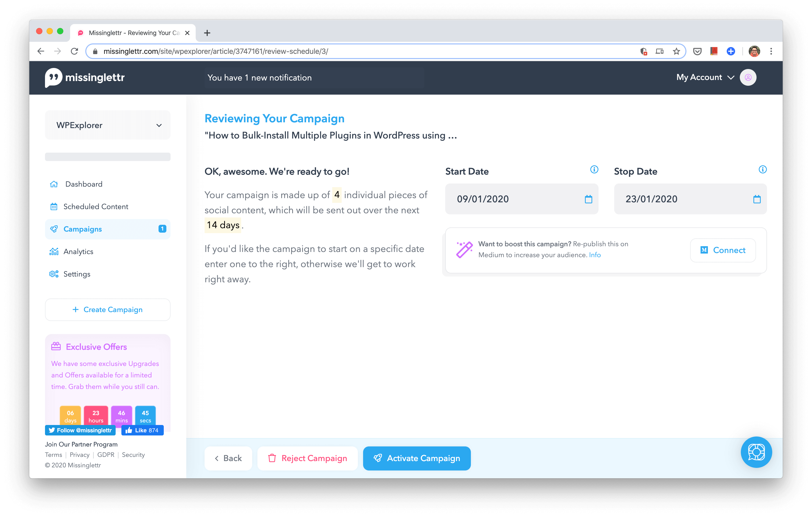Expand the My Account dropdown menu
The image size is (812, 517).
click(x=705, y=77)
